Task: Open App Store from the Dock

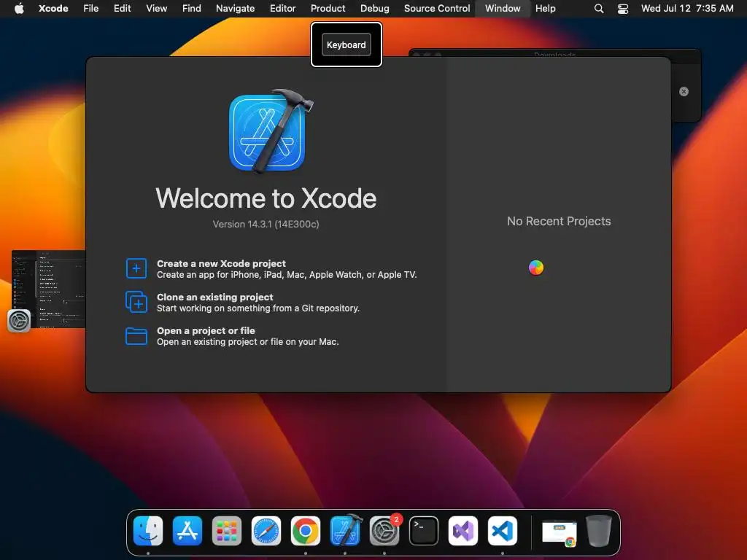Action: tap(187, 531)
